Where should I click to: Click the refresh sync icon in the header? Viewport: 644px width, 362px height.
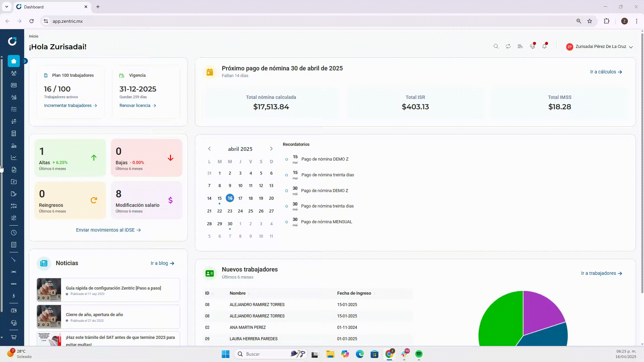click(x=508, y=46)
